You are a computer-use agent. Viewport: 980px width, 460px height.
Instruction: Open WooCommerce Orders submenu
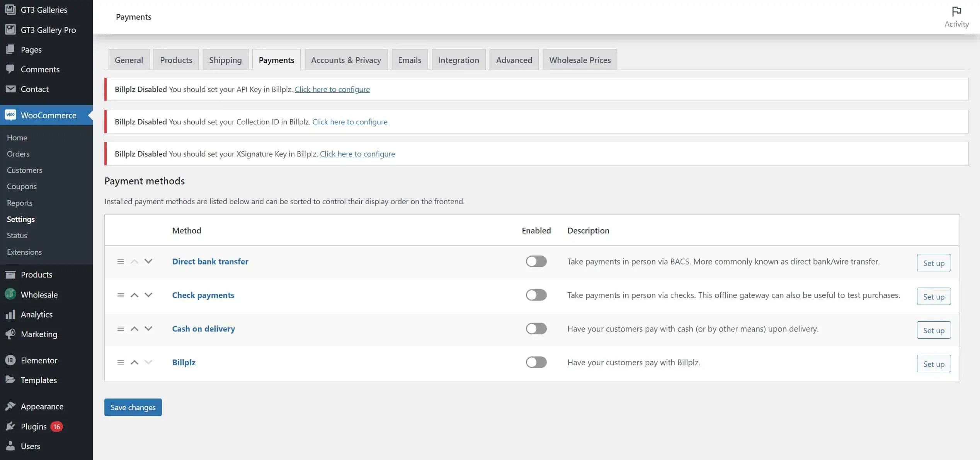(x=18, y=154)
